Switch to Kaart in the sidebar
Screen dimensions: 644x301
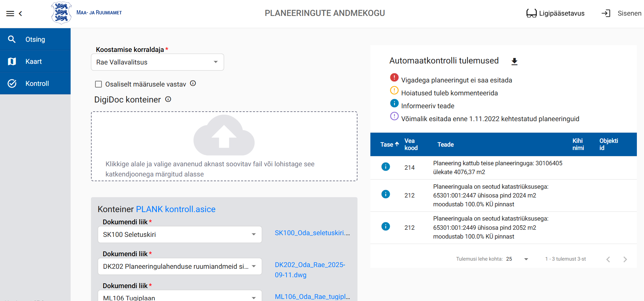35,61
